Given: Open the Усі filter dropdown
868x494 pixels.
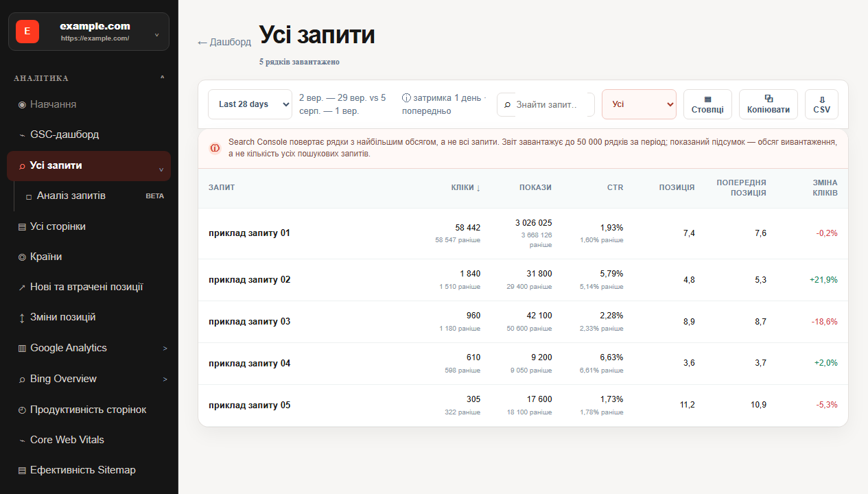Looking at the screenshot, I should click(x=639, y=104).
